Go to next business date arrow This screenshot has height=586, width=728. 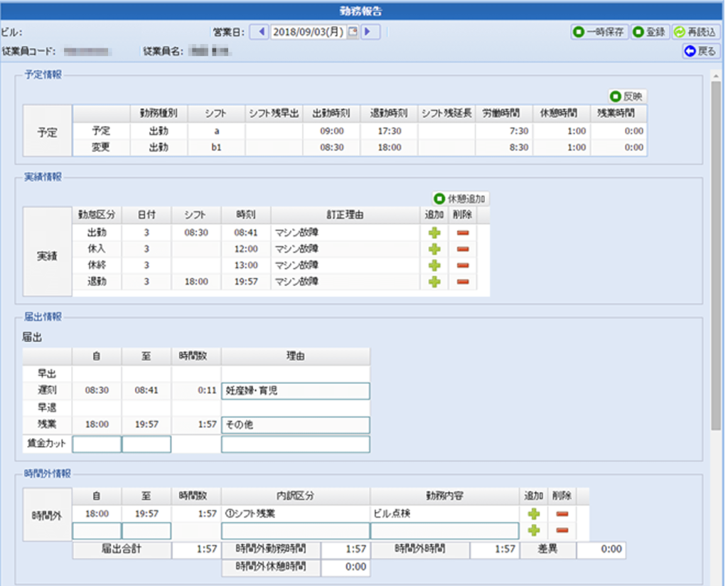click(370, 32)
